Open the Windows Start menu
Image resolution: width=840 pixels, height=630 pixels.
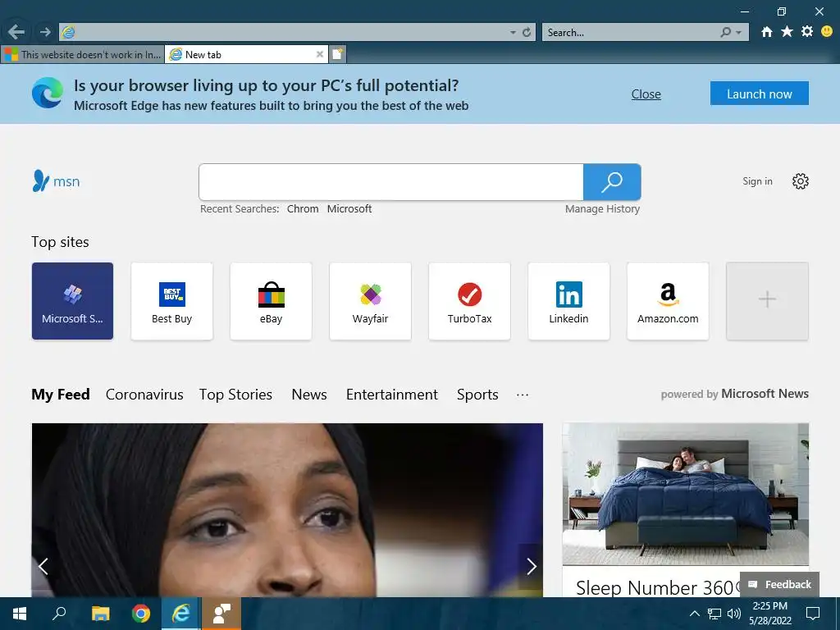coord(20,614)
